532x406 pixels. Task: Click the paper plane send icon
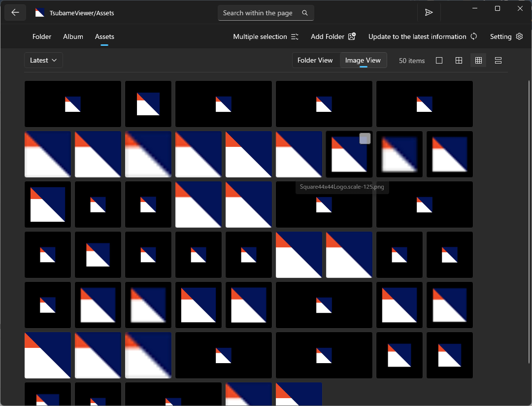point(429,13)
